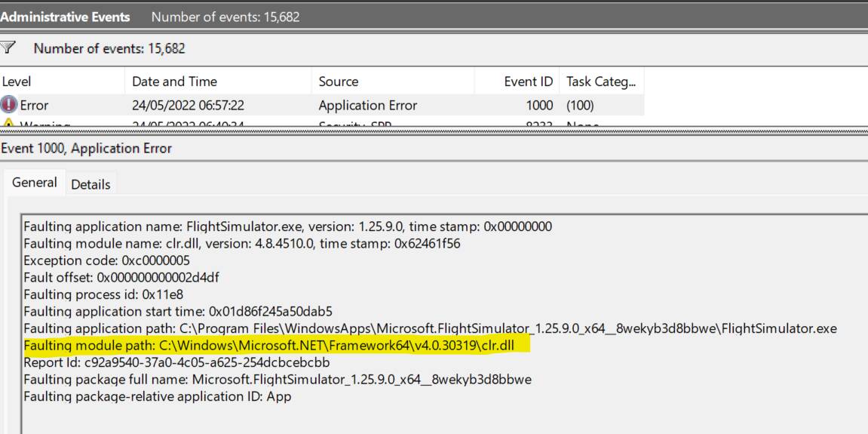The width and height of the screenshot is (868, 434).
Task: Click the Event 1000, Application Error header
Action: pyautogui.click(x=86, y=149)
